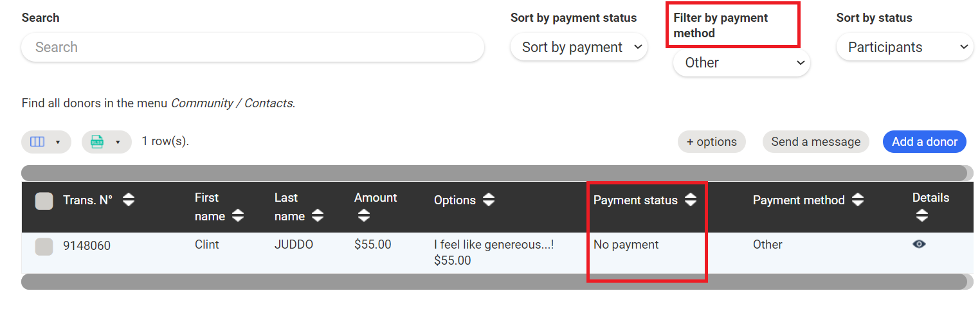Open the Sort by payment dropdown
This screenshot has height=309, width=980.
(x=579, y=48)
